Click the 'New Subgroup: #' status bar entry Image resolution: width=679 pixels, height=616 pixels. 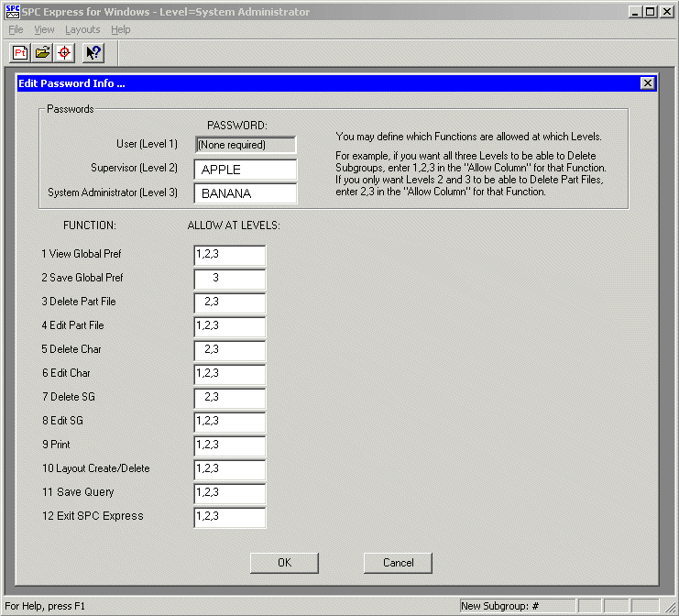pos(518,606)
